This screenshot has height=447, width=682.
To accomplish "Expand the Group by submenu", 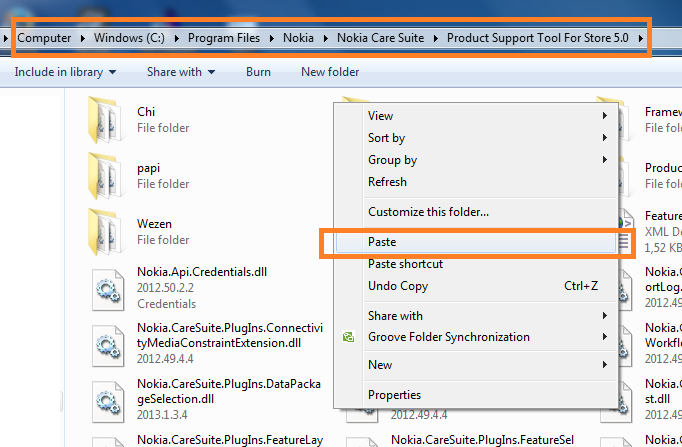I will pos(475,160).
